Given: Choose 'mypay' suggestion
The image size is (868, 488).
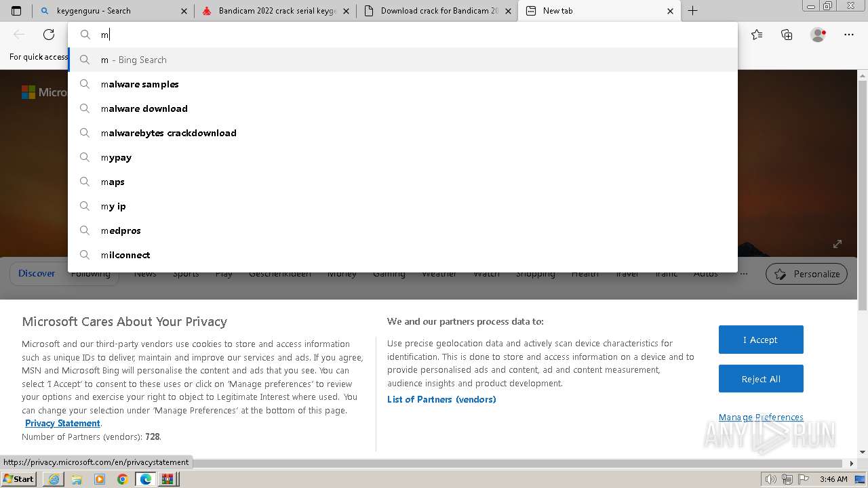Looking at the screenshot, I should [403, 157].
